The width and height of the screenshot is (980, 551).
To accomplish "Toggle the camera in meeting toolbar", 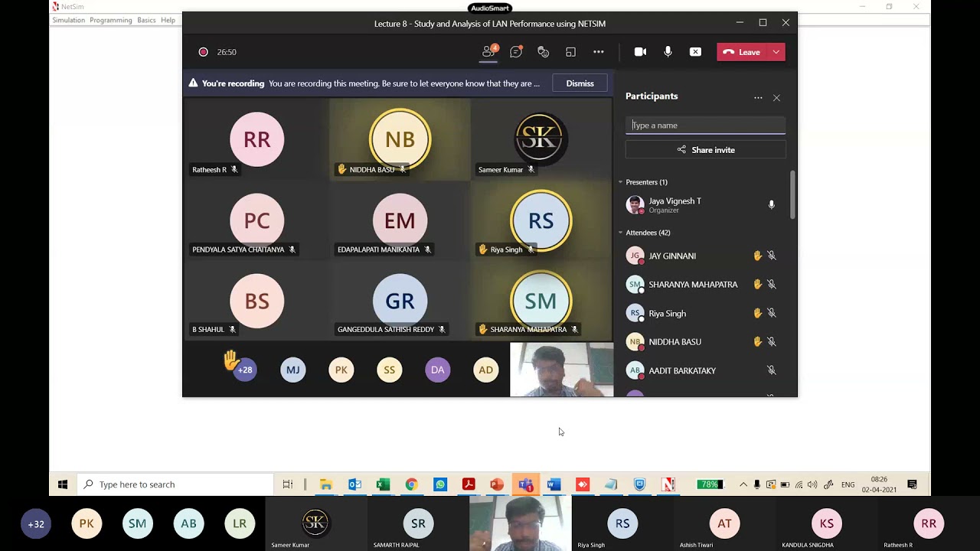I will (x=640, y=52).
